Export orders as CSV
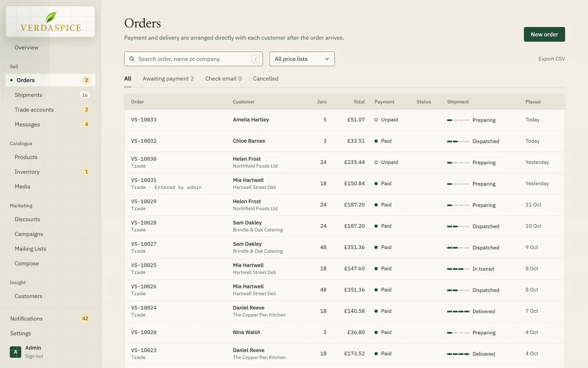Viewport: 588px width, 368px height. 552,59
